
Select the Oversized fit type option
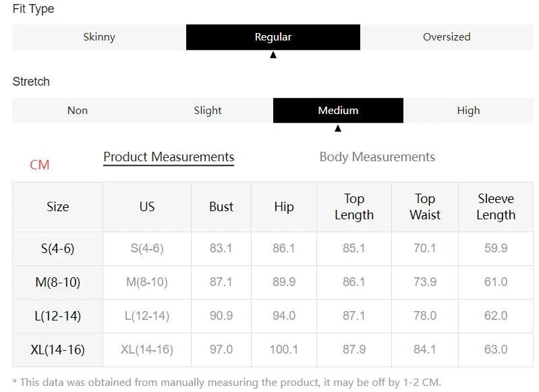pyautogui.click(x=447, y=37)
